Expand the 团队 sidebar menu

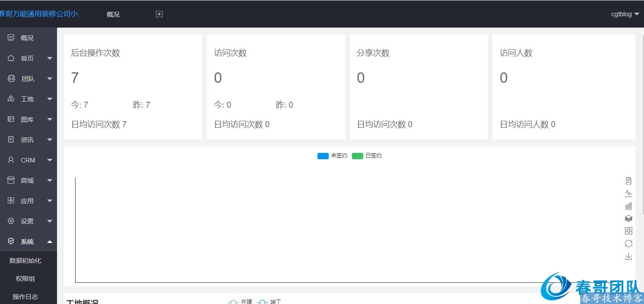click(28, 79)
